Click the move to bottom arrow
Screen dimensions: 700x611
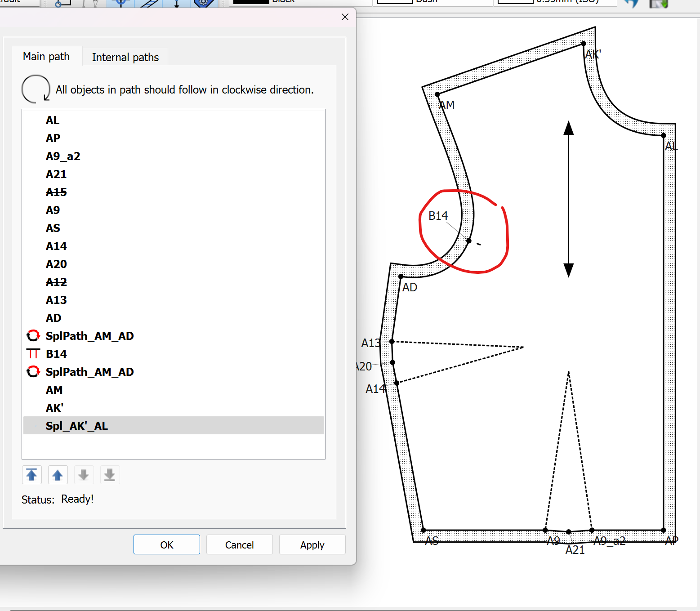(x=110, y=475)
